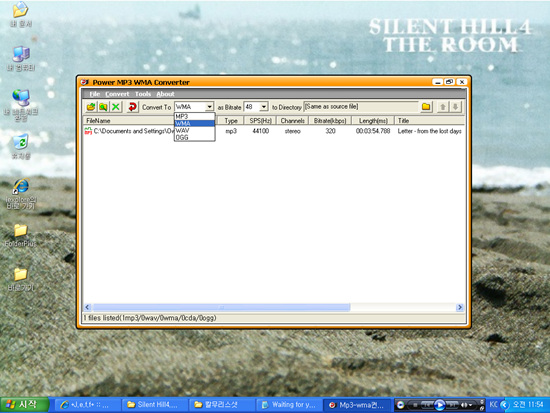
Task: Click the add folder toolbar icon
Action: (103, 107)
